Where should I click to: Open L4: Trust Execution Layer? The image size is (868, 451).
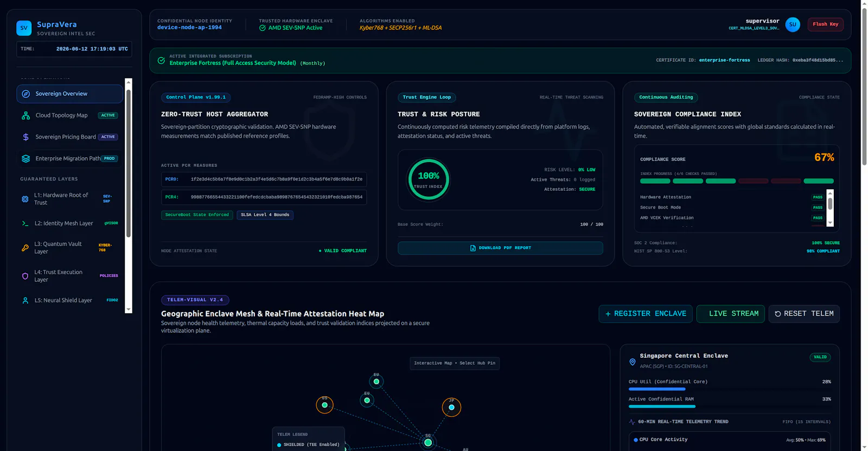pos(69,276)
